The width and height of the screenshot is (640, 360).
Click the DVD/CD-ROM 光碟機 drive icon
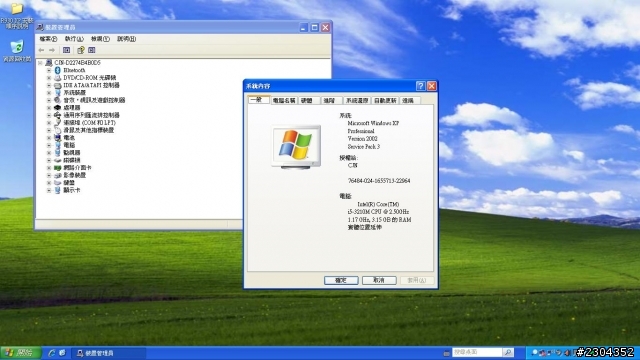58,78
